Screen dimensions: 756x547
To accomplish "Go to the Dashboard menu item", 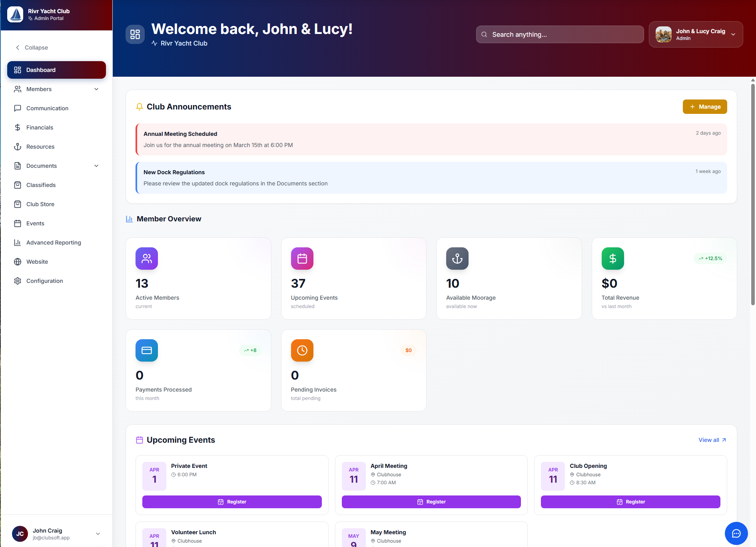I will click(56, 70).
